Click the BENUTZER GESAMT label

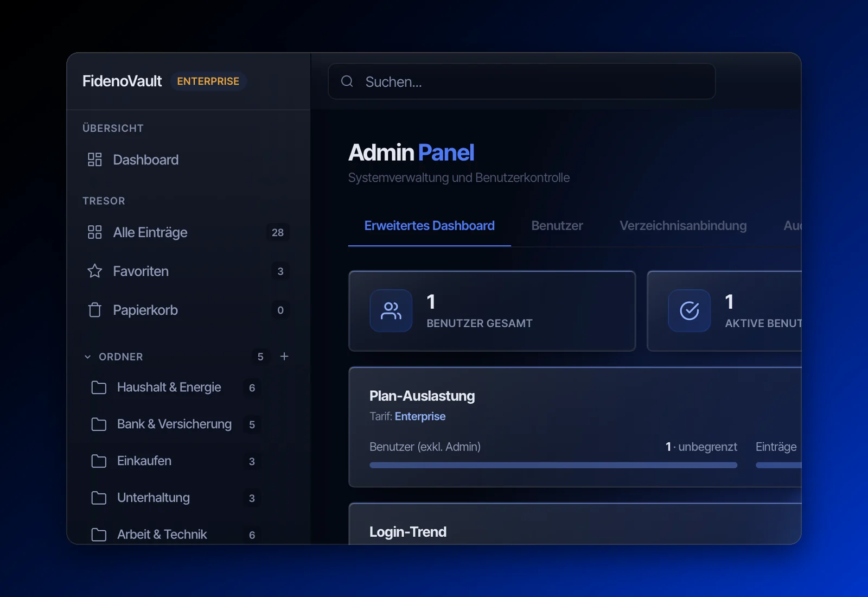tap(480, 323)
